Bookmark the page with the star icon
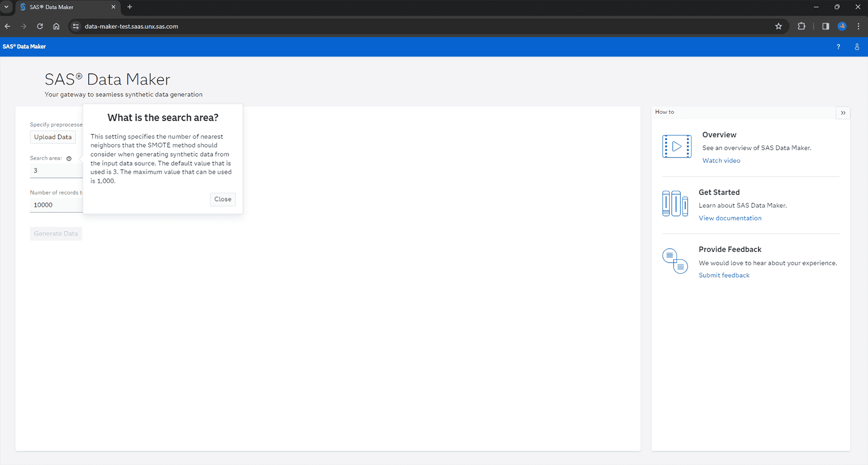This screenshot has height=465, width=868. (x=778, y=27)
